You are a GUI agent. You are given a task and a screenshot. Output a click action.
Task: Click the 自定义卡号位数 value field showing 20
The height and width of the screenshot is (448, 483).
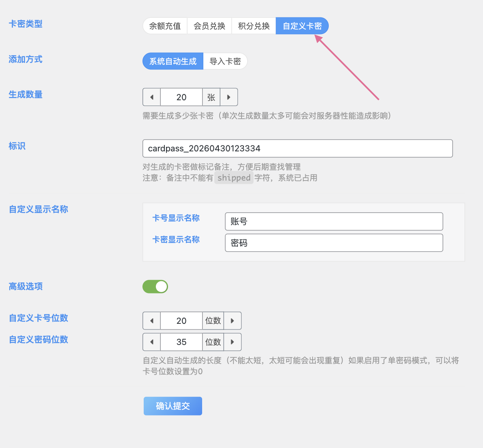pos(181,321)
